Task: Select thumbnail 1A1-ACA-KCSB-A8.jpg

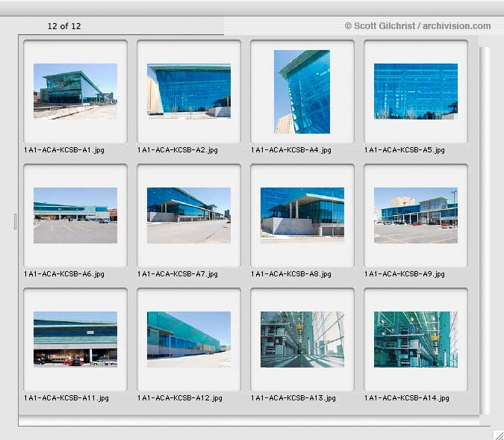Action: 302,214
